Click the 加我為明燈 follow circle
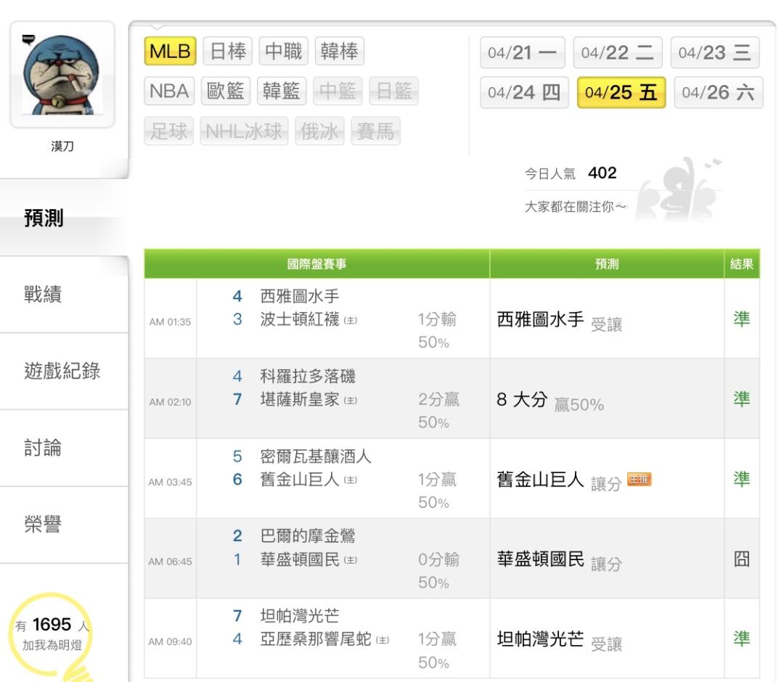The image size is (784, 682). tap(51, 636)
